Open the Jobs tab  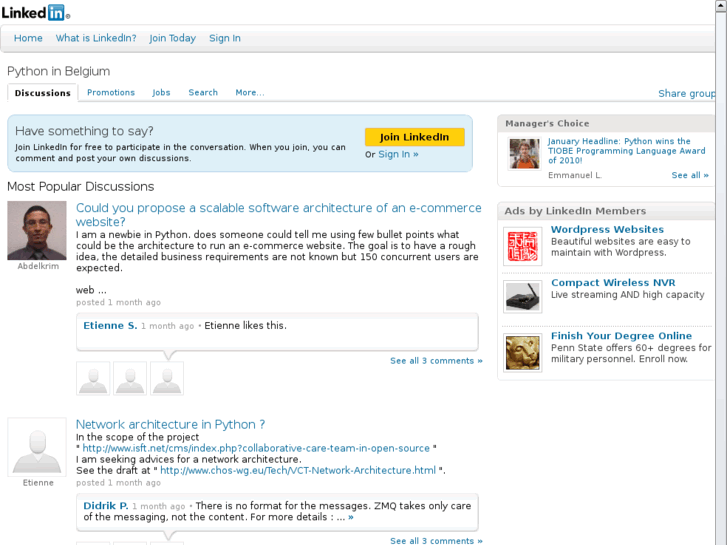pos(161,92)
